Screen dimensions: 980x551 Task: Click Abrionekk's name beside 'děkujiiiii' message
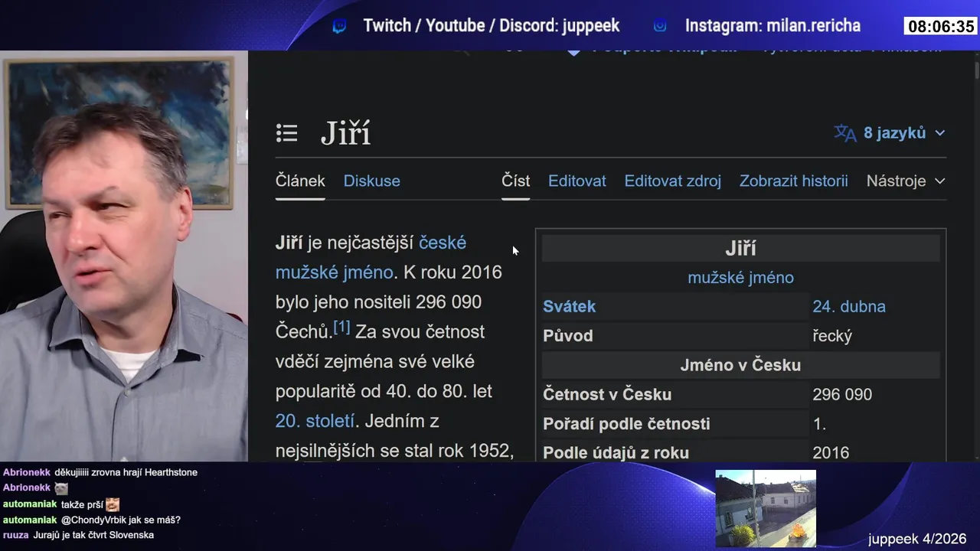click(x=27, y=472)
